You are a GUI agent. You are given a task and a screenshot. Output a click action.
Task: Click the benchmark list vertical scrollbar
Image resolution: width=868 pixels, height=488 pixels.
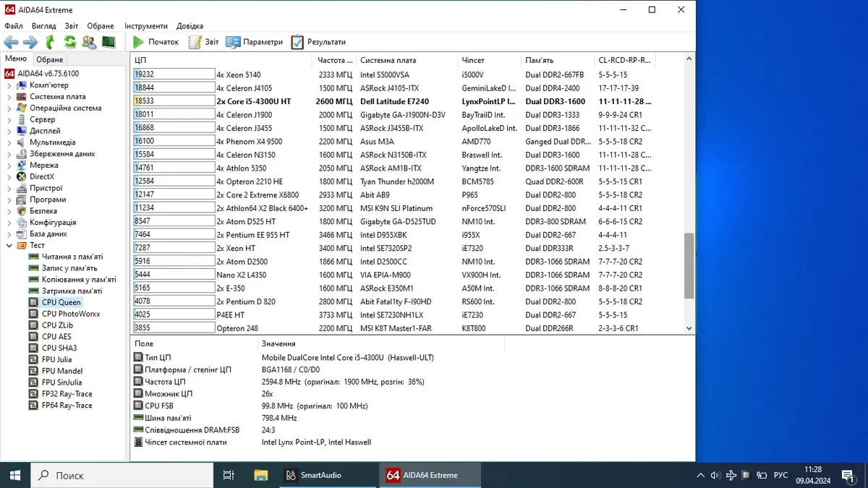[689, 265]
